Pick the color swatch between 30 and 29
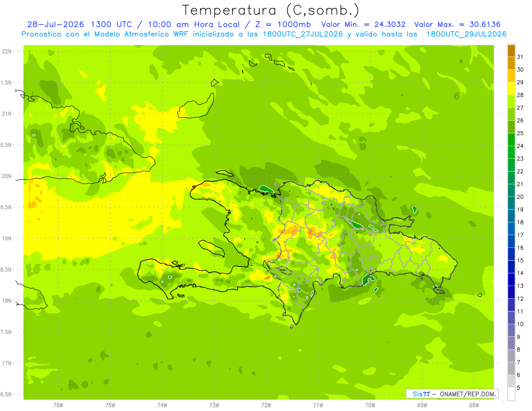 (x=511, y=76)
